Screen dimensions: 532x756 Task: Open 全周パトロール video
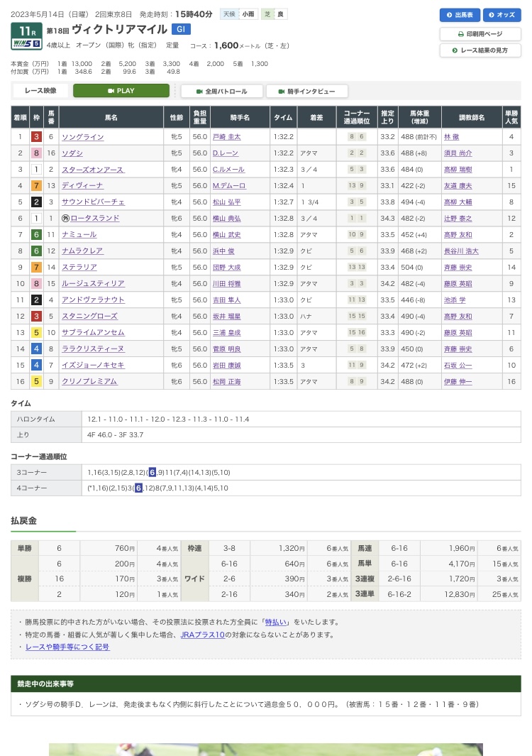221,91
